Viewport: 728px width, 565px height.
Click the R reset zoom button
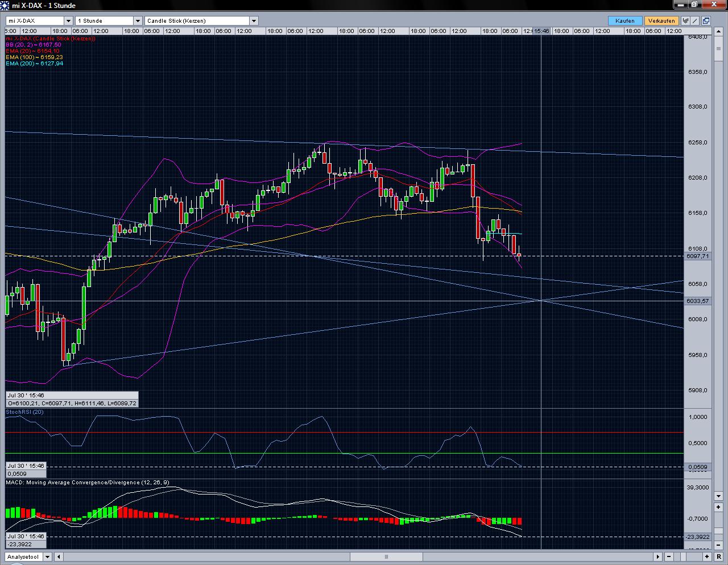tap(718, 557)
